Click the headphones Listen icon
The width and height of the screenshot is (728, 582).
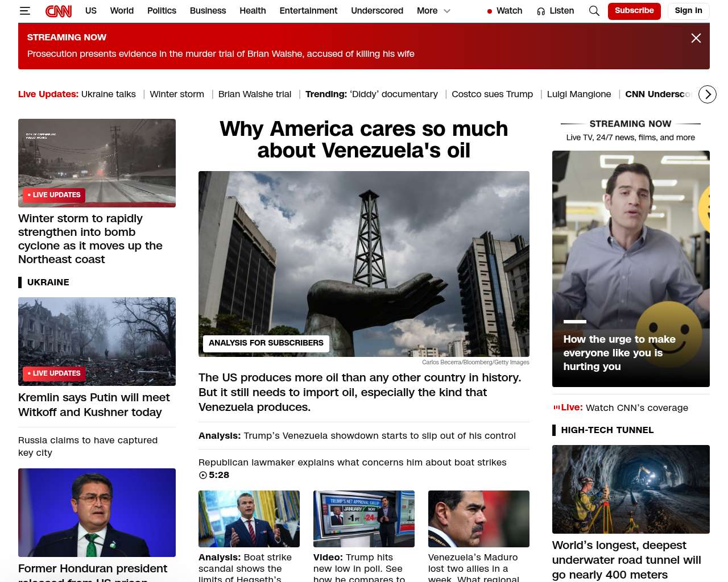pos(541,11)
